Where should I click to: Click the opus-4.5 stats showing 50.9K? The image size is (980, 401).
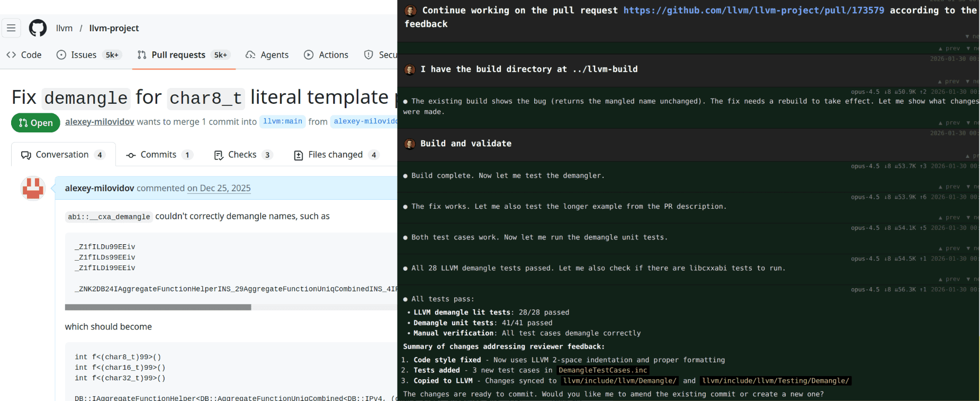click(888, 92)
